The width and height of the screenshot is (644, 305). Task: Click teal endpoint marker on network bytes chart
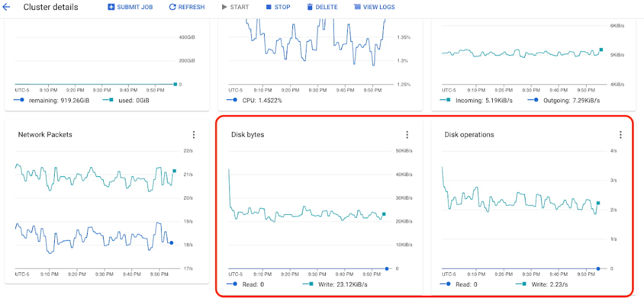pos(601,49)
